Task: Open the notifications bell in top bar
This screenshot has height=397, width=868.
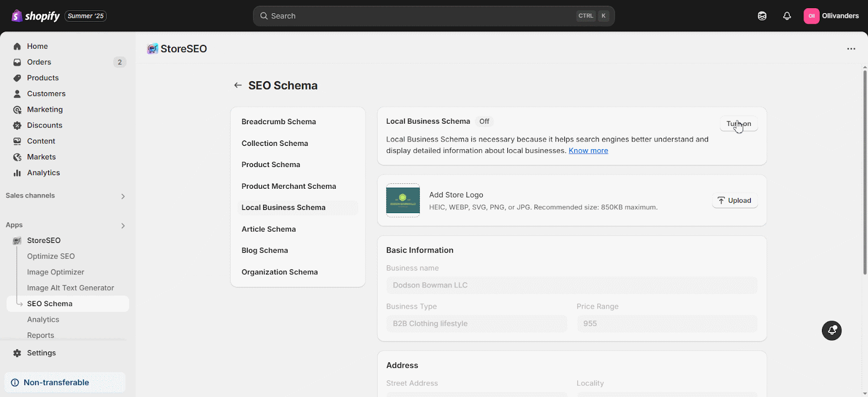Action: [787, 16]
